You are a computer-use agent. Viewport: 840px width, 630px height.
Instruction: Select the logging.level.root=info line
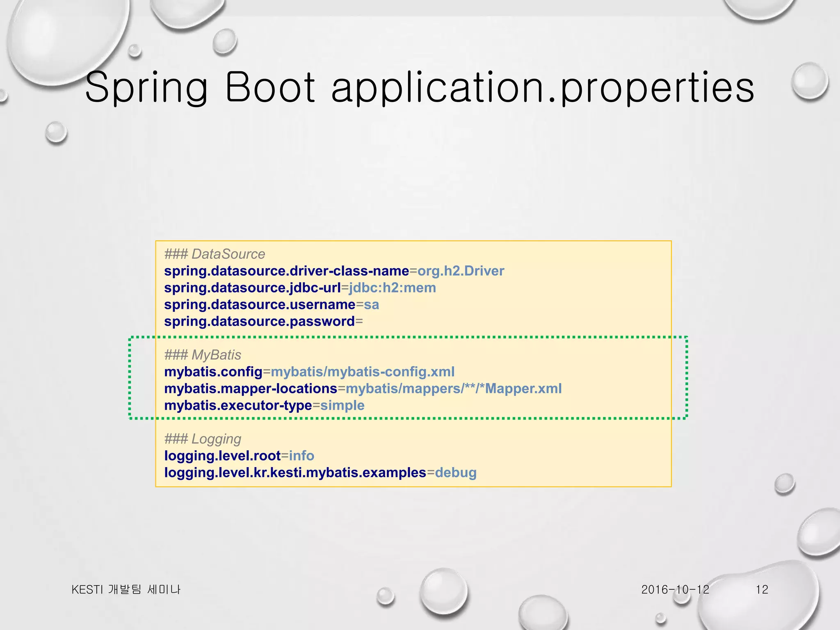click(239, 456)
